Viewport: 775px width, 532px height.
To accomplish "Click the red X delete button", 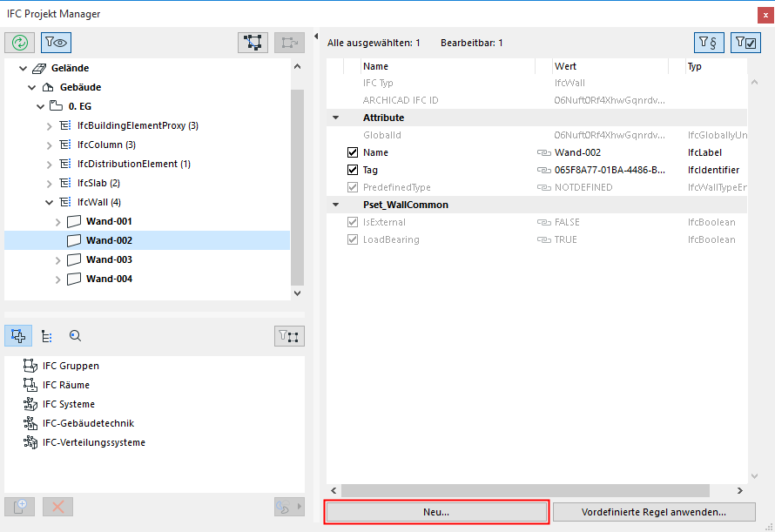I will [x=57, y=507].
